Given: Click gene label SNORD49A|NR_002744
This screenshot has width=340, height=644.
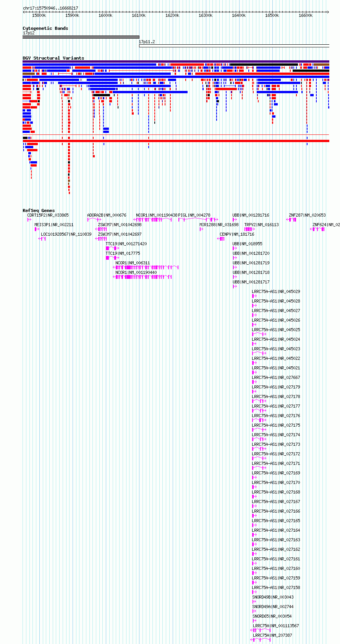Looking at the screenshot, I should click(x=273, y=607).
